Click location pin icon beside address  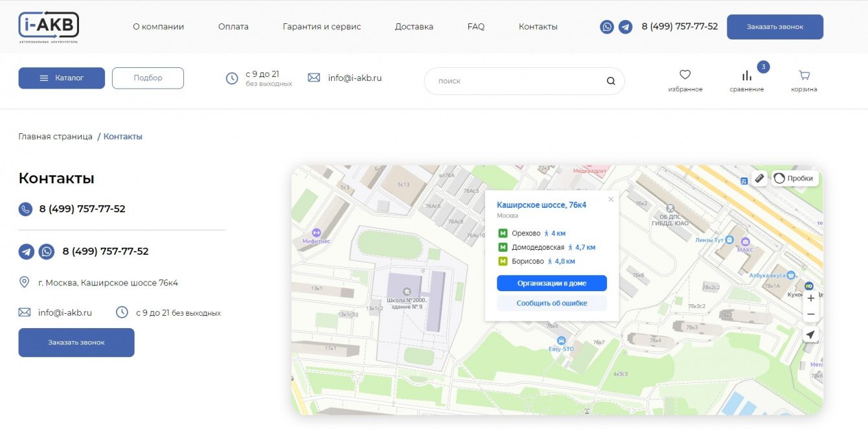(x=25, y=282)
